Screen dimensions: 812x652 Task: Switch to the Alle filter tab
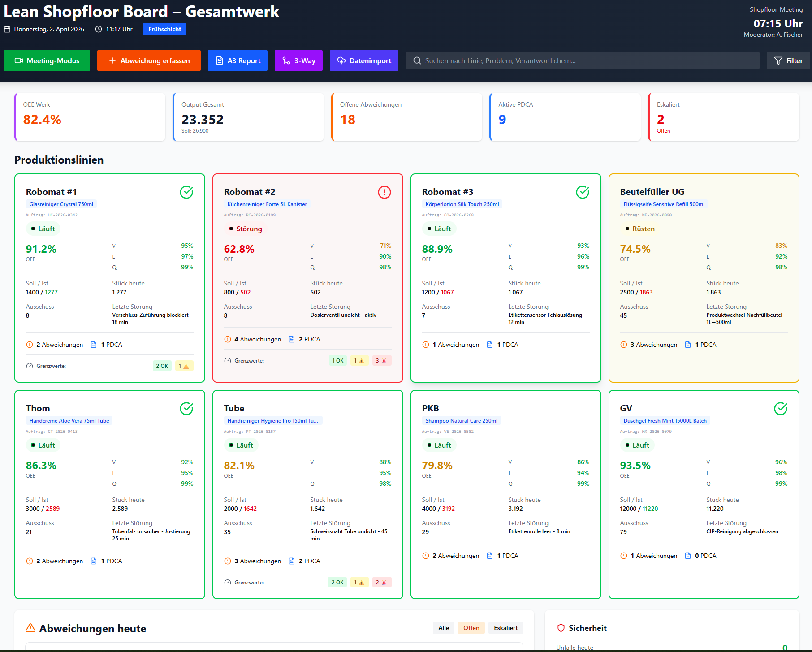[443, 628]
